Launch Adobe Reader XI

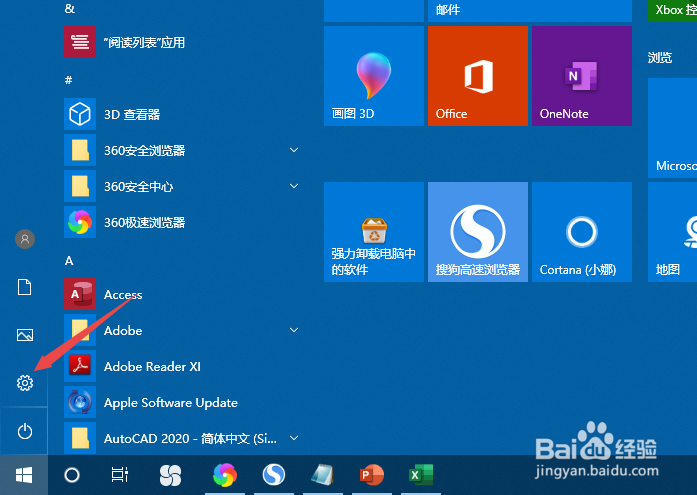point(182,366)
